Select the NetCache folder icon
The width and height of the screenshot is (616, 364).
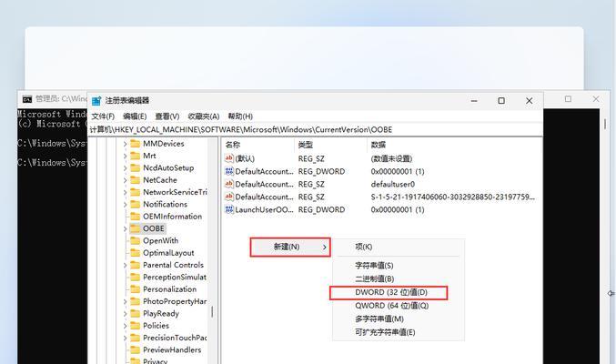pos(136,180)
